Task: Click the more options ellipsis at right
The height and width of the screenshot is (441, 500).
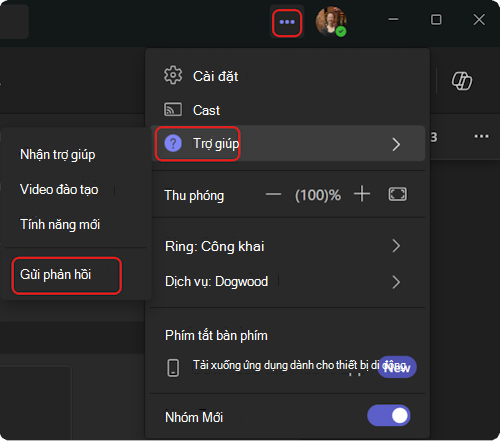Action: pyautogui.click(x=481, y=136)
